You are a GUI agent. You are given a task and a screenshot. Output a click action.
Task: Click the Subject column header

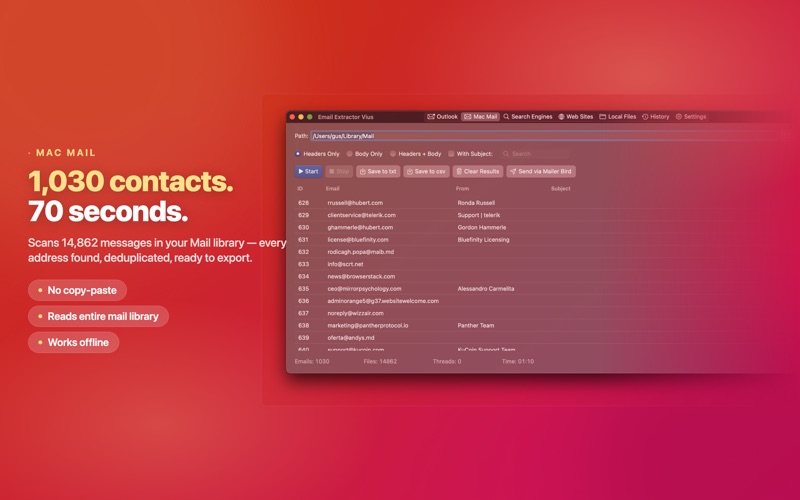click(x=560, y=189)
